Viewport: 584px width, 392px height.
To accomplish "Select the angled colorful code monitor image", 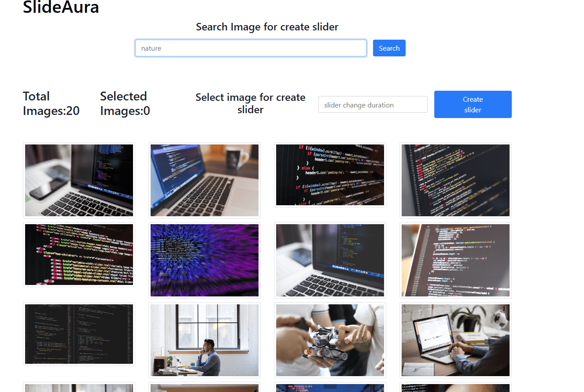I will tap(455, 180).
